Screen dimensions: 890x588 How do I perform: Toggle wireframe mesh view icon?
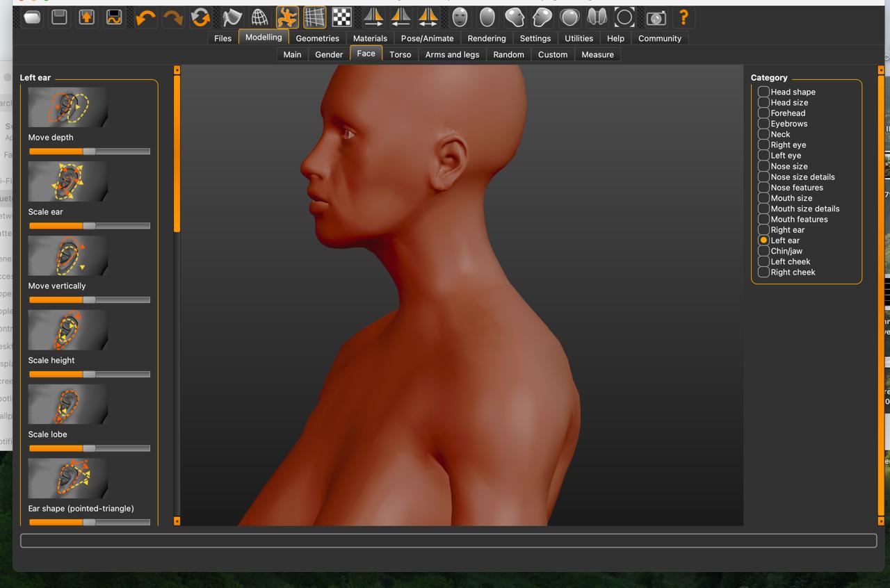tap(259, 17)
